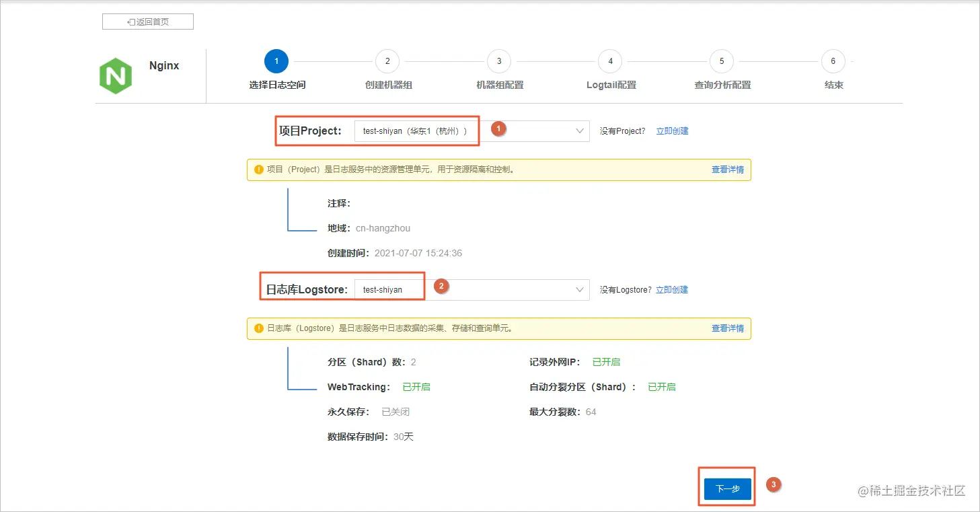
Task: Click the 分区（Shard）数 value 2
Action: point(413,362)
